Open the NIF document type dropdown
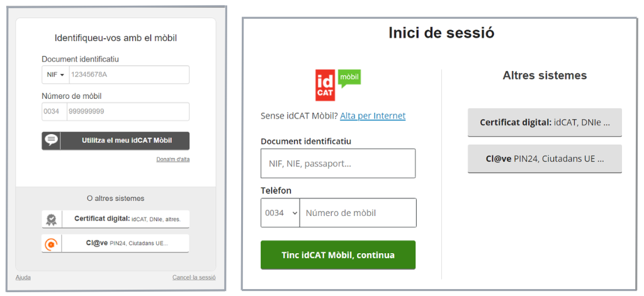The image size is (644, 296). coord(55,75)
